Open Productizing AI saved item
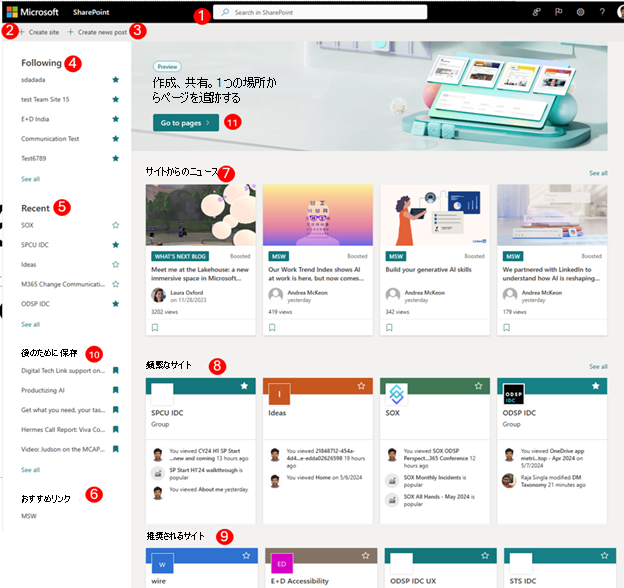 tap(43, 390)
